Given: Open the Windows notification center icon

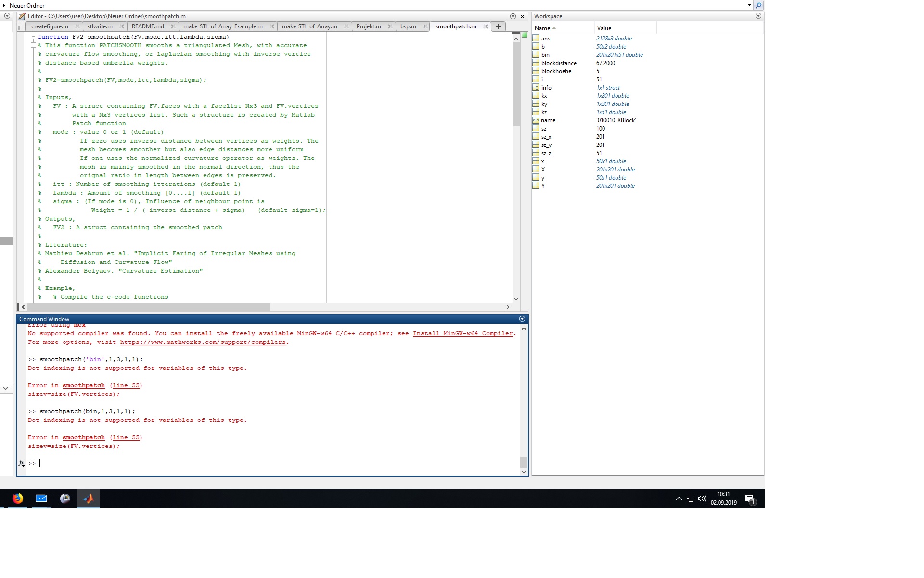Looking at the screenshot, I should coord(750,499).
